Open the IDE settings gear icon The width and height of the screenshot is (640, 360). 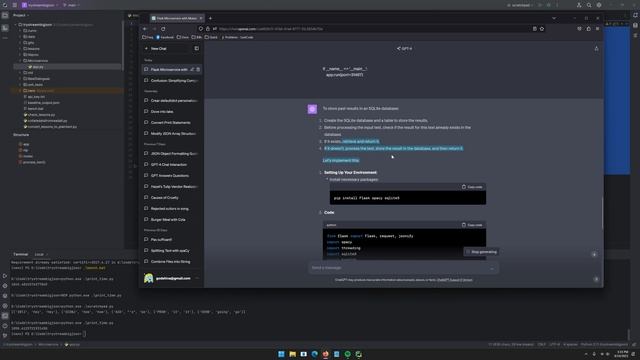599,5
